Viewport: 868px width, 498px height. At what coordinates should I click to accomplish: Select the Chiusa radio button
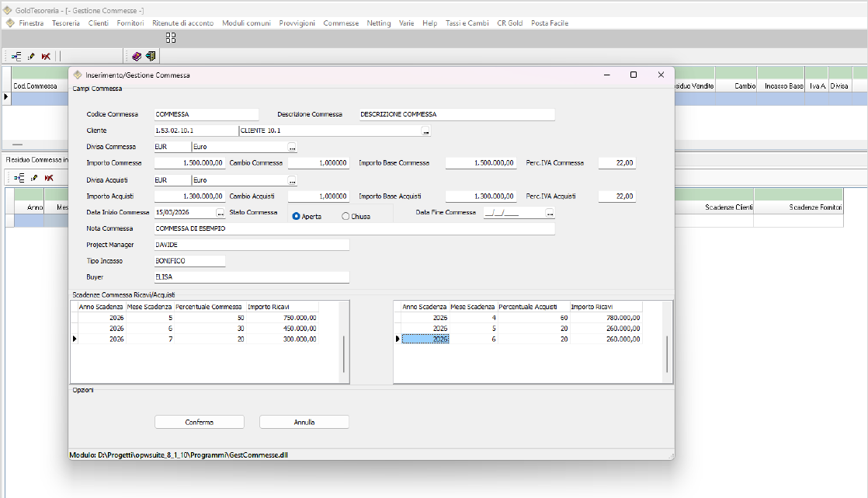tap(345, 217)
